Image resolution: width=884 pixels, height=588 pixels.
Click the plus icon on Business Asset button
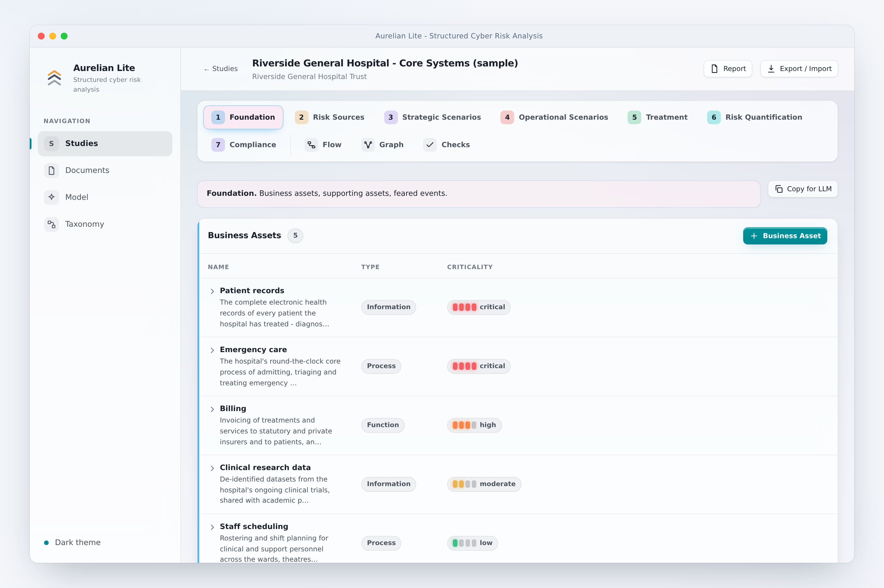[754, 236]
